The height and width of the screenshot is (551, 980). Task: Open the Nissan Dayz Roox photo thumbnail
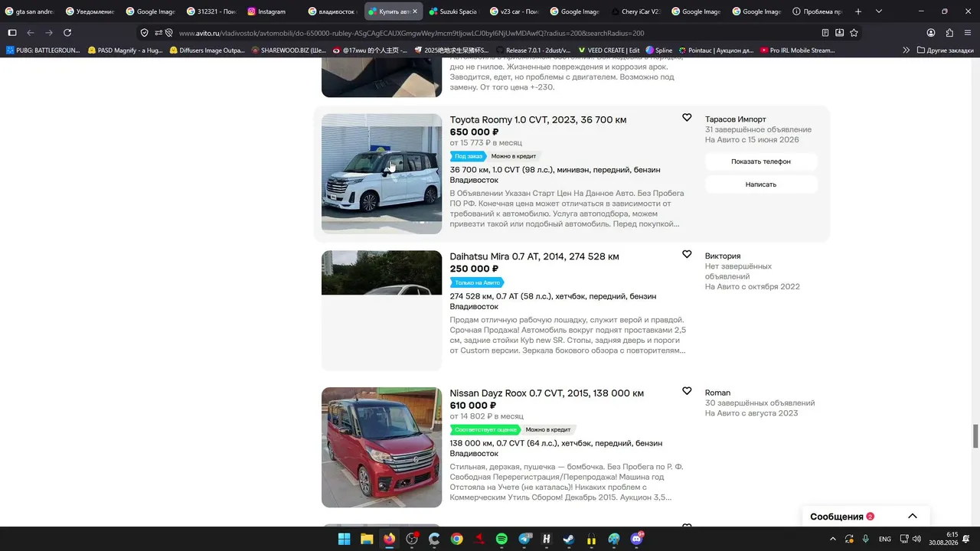[x=382, y=448]
